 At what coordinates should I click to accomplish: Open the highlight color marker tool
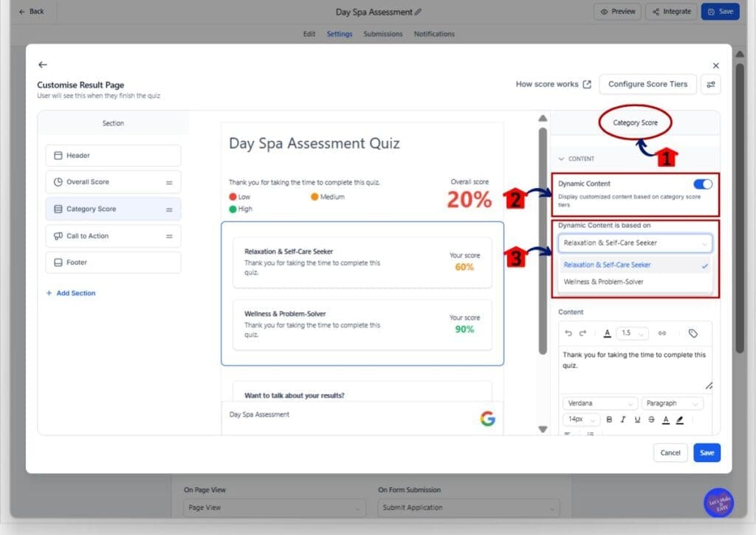pyautogui.click(x=680, y=420)
